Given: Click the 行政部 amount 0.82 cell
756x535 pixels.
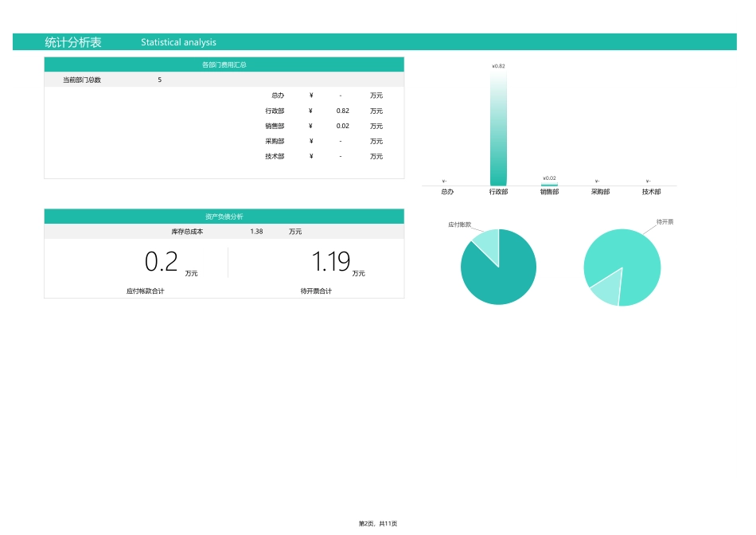Looking at the screenshot, I should pyautogui.click(x=342, y=111).
